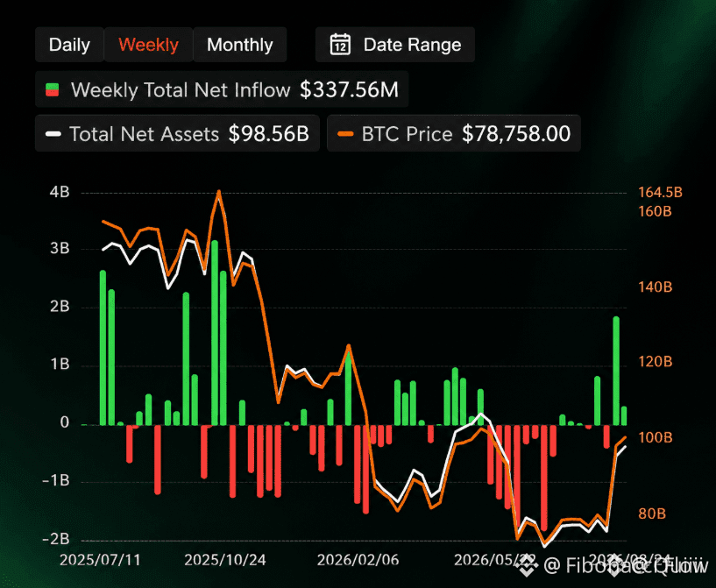Select the Weekly tab
This screenshot has width=716, height=588.
[x=148, y=45]
